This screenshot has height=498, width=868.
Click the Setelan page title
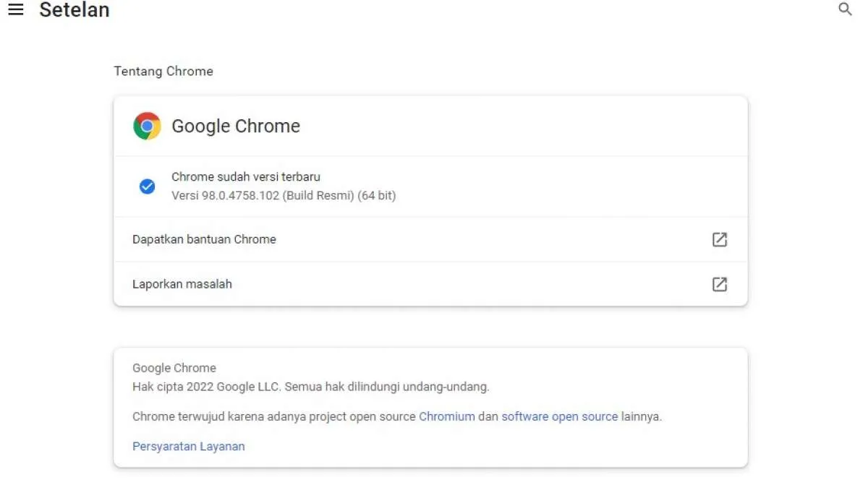[x=75, y=10]
